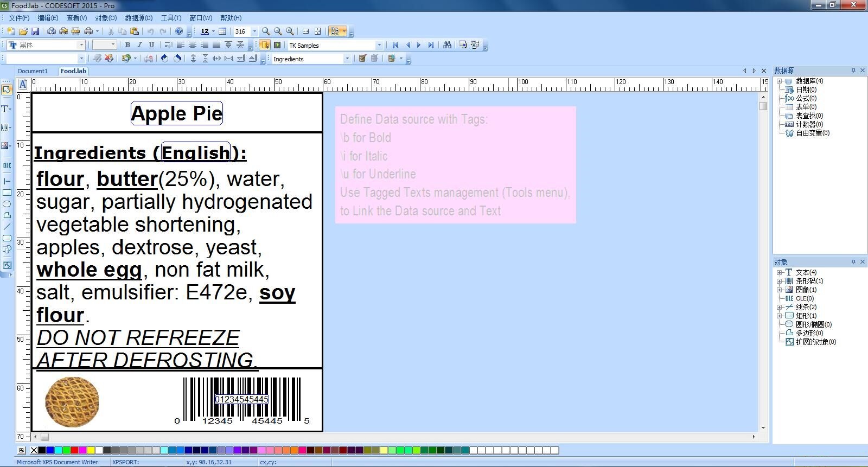Viewport: 868px width, 467px height.
Task: Pick the Barcode tool in left toolbox
Action: pos(6,127)
